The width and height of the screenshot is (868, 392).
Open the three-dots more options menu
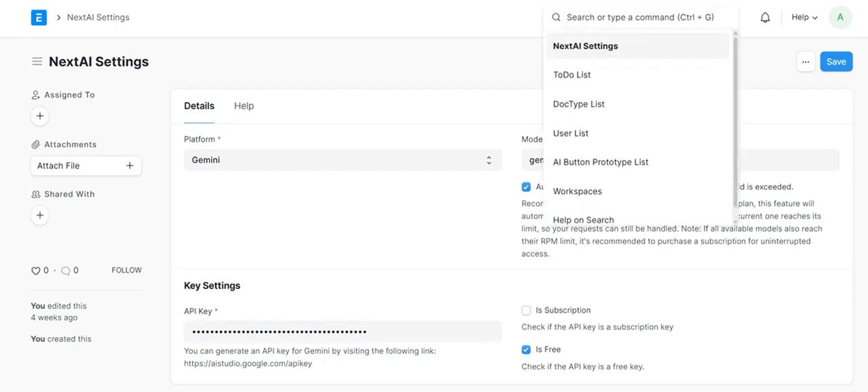805,62
